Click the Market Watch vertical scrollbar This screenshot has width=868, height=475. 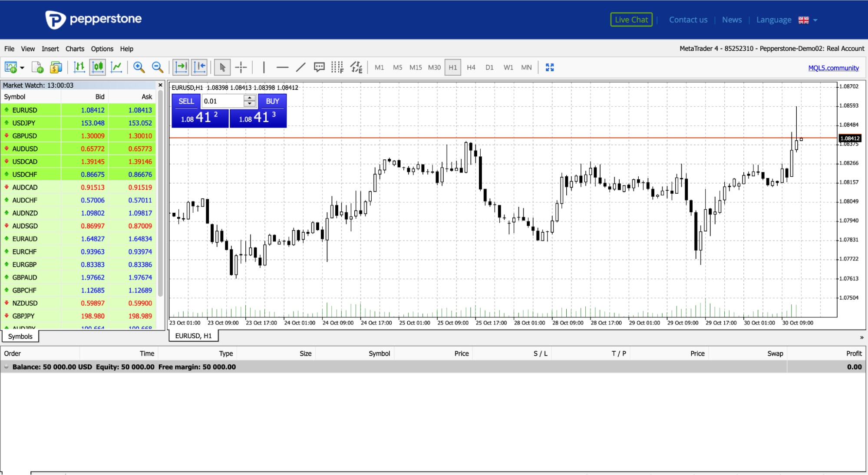coord(160,194)
